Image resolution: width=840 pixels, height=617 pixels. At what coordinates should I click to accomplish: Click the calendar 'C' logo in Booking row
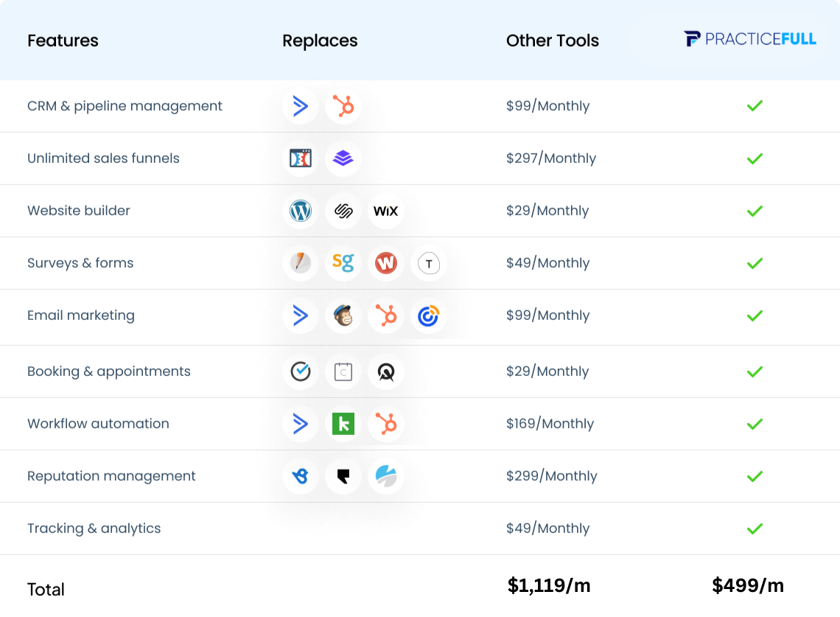pos(343,372)
